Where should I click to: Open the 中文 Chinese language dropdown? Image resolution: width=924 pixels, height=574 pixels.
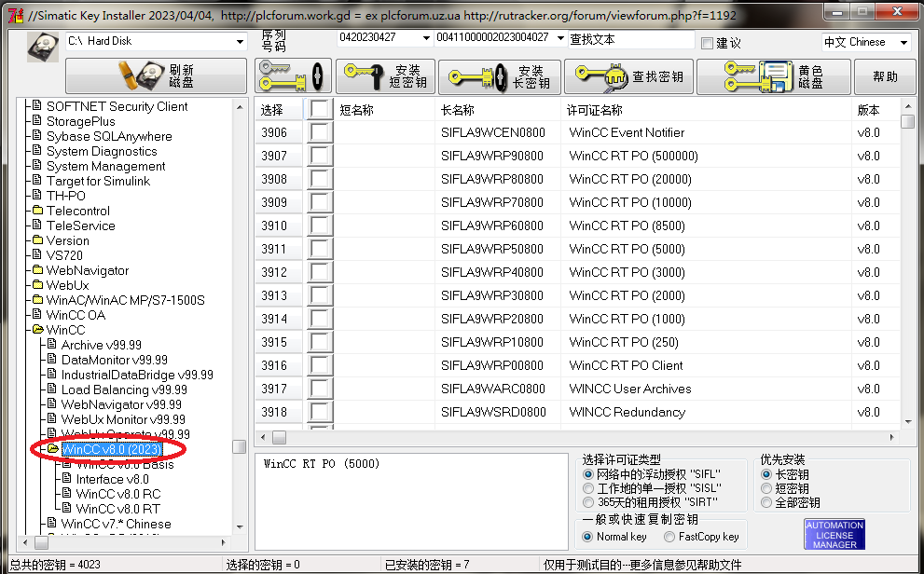point(903,43)
